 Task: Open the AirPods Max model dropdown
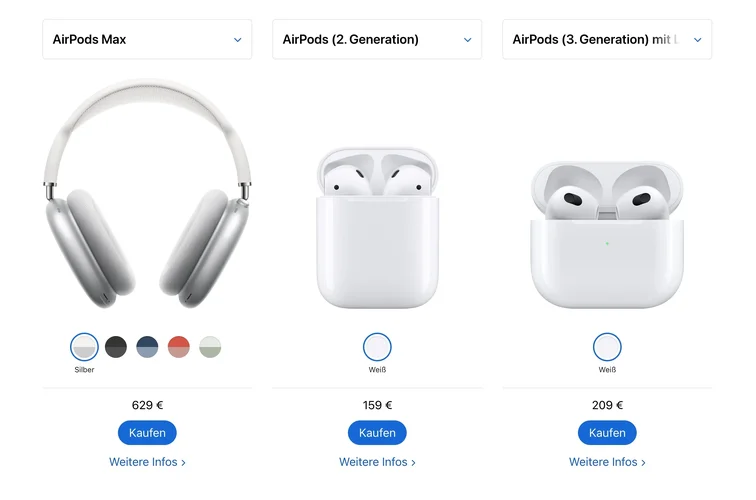pos(147,40)
